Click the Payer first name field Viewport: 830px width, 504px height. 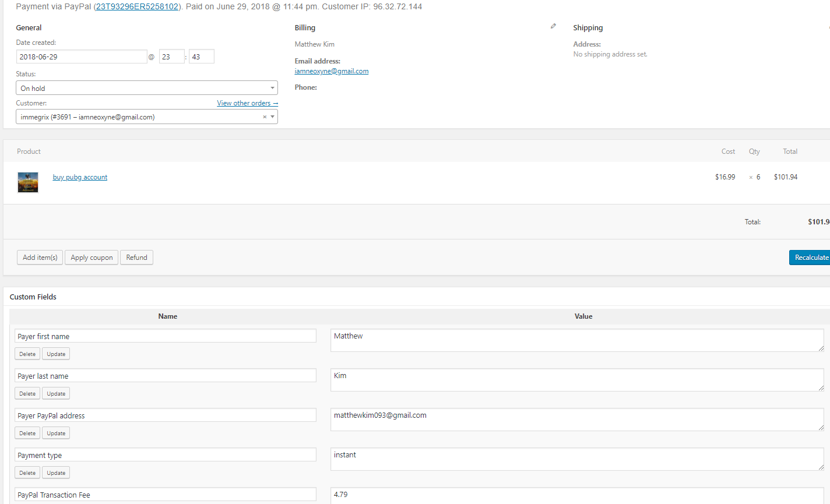click(x=166, y=336)
